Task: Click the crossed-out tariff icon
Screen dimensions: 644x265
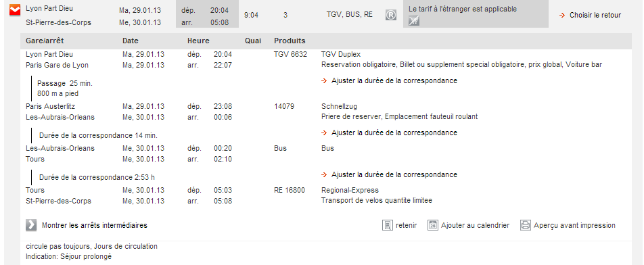Action: [414, 20]
